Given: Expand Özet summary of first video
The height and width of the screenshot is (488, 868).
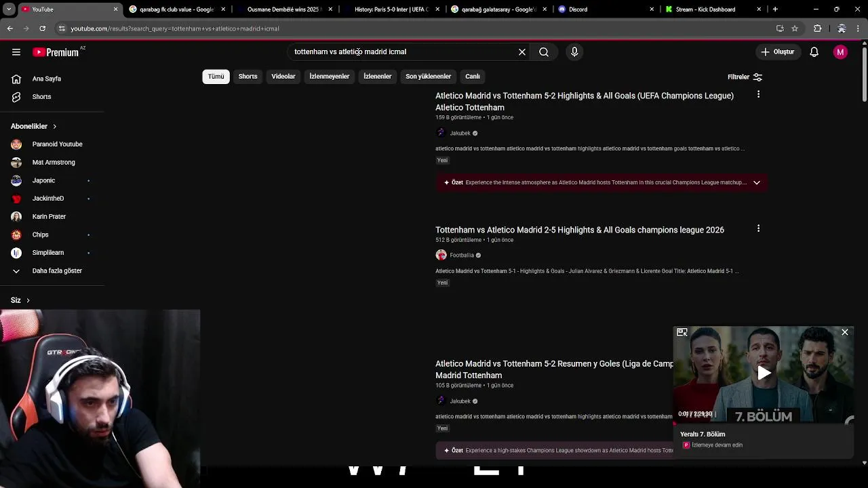Looking at the screenshot, I should click(x=757, y=182).
